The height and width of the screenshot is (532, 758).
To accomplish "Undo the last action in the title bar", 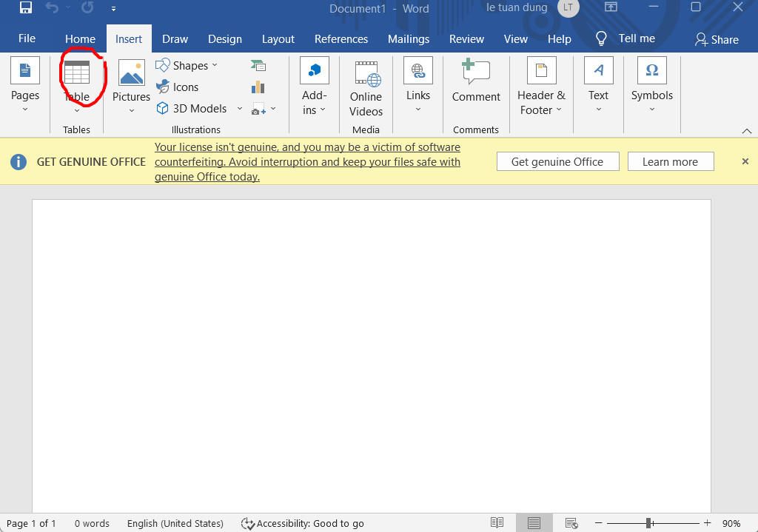I will click(53, 7).
